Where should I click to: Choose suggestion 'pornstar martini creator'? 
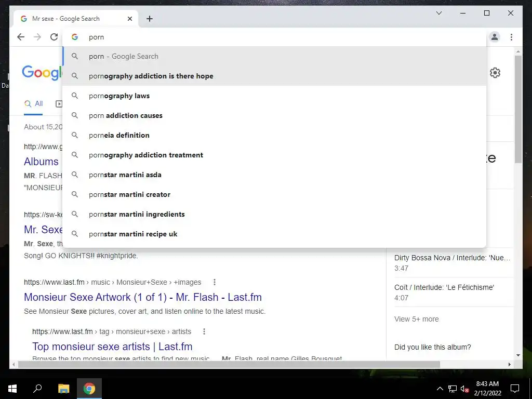[274, 194]
